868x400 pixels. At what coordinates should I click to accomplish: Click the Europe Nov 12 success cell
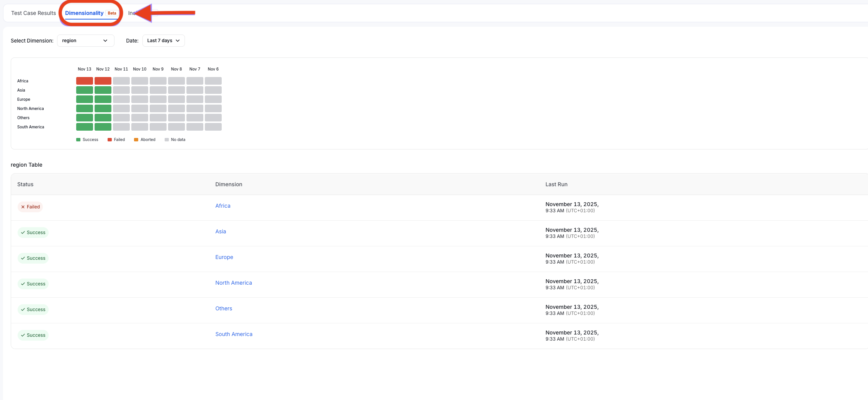(x=103, y=99)
